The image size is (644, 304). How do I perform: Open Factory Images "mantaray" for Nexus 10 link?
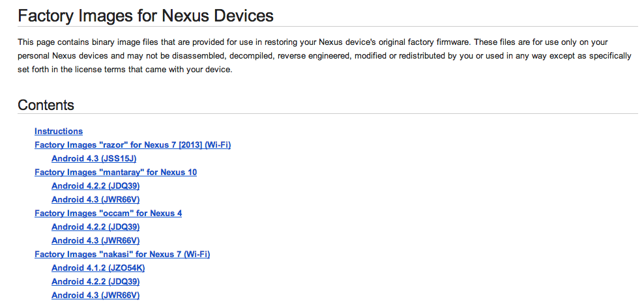click(115, 173)
